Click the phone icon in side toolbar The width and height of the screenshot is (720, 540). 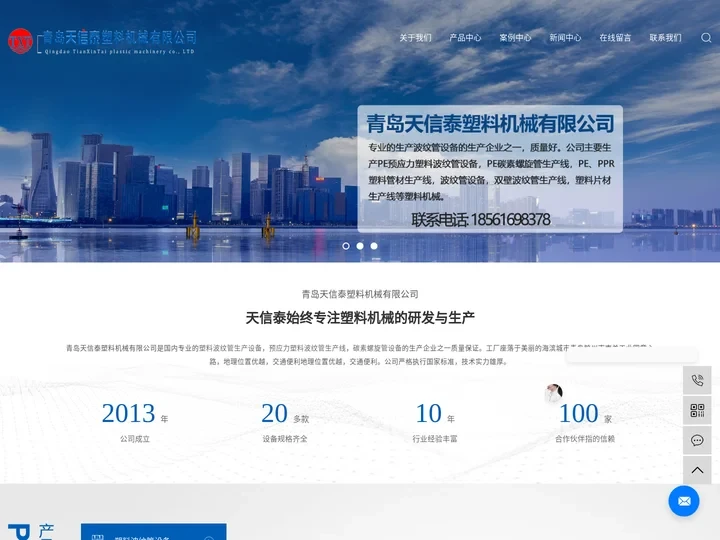[x=697, y=380]
